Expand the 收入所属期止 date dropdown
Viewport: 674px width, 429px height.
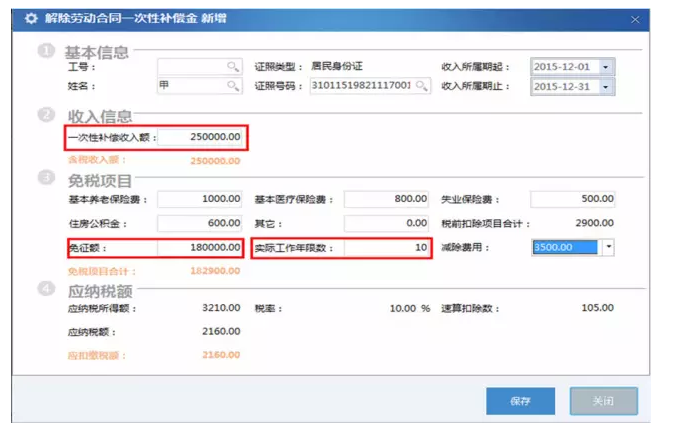606,87
